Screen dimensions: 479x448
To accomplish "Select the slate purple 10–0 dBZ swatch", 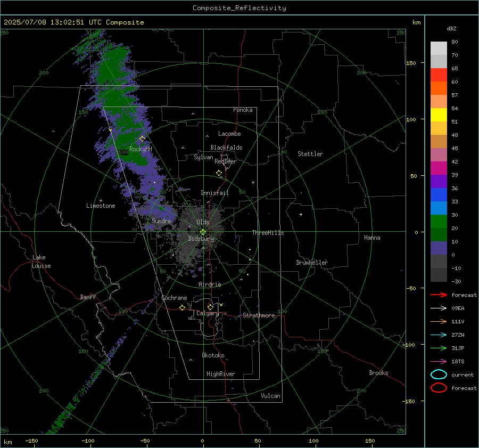I will pyautogui.click(x=439, y=248).
